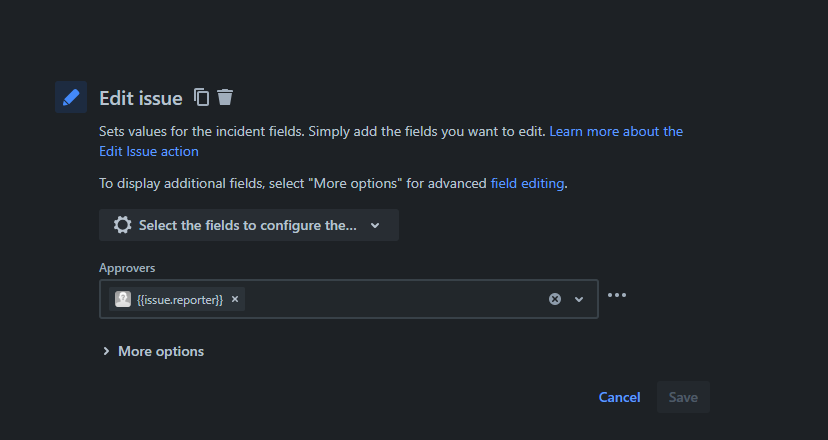Expand the Approvers dropdown arrow
Screen dimensions: 828x440
click(x=579, y=299)
